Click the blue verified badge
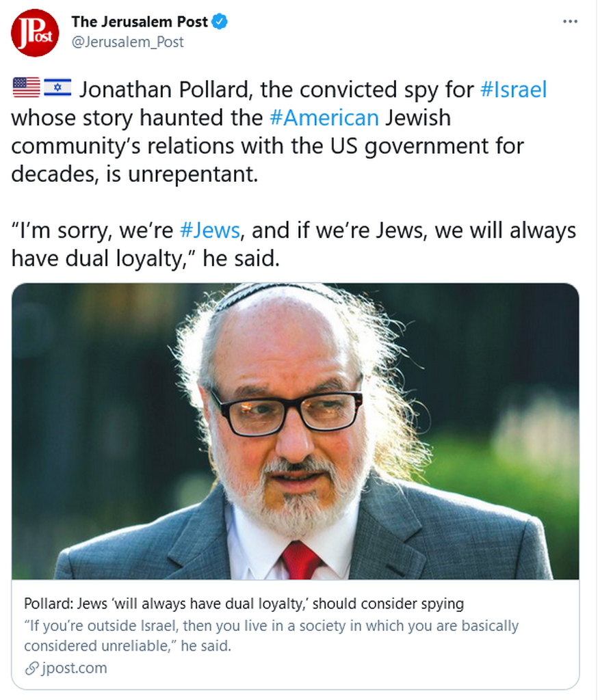The image size is (600, 700). [220, 22]
